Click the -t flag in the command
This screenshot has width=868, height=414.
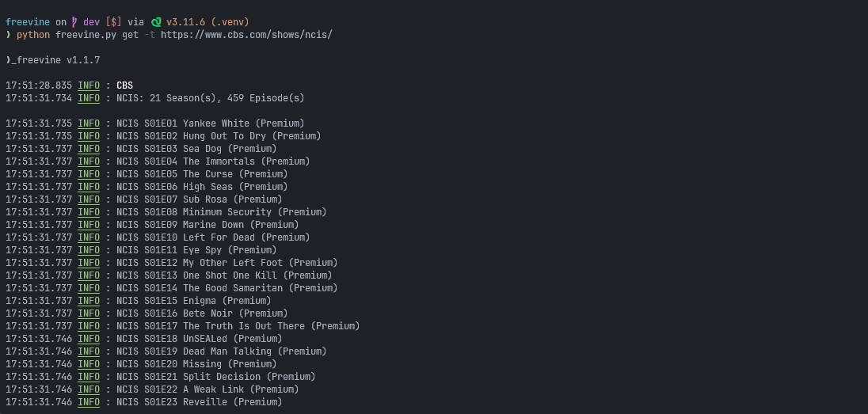click(150, 35)
